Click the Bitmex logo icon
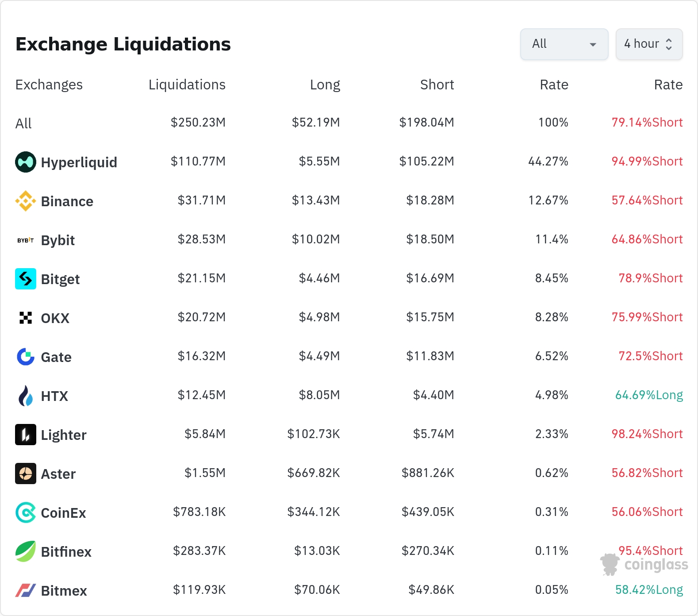The image size is (698, 616). click(x=26, y=590)
